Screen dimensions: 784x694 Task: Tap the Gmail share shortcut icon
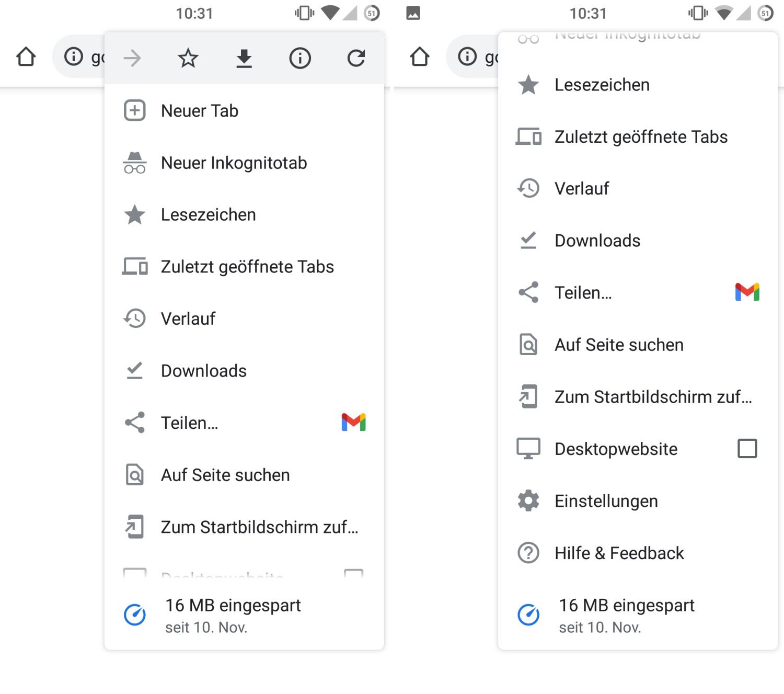click(x=353, y=422)
